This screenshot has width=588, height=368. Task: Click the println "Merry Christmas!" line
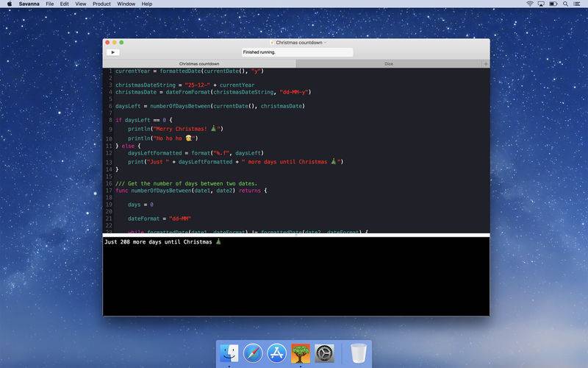click(176, 129)
